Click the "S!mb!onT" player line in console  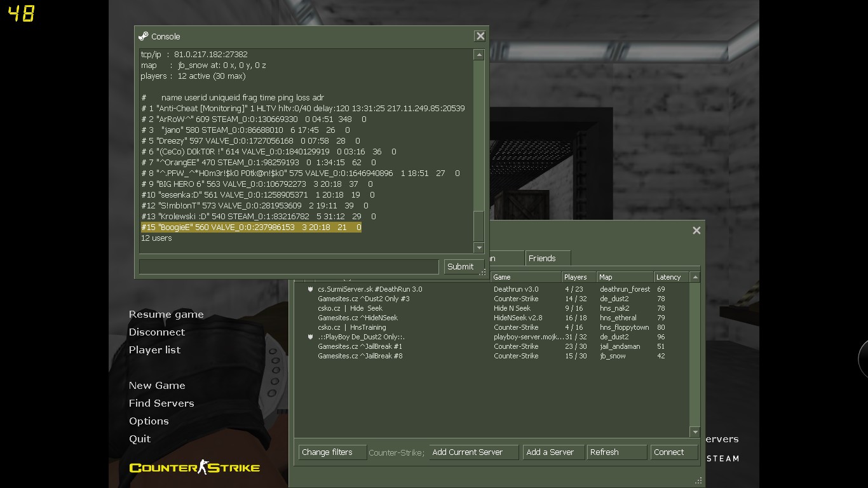(254, 206)
